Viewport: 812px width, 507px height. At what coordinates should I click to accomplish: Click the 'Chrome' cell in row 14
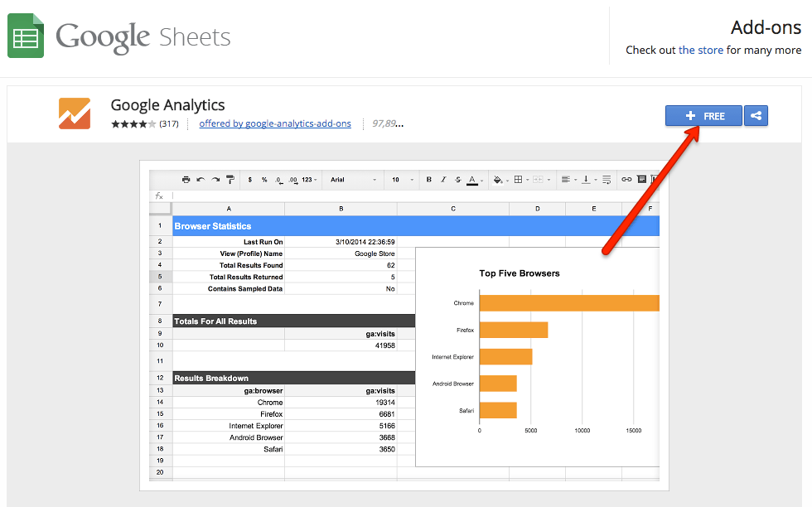[x=229, y=403]
